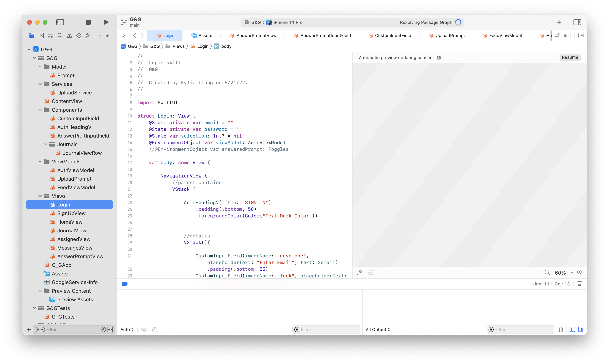Hide the debug area with bottom toggle
Image resolution: width=609 pixels, height=364 pixels.
point(580,284)
